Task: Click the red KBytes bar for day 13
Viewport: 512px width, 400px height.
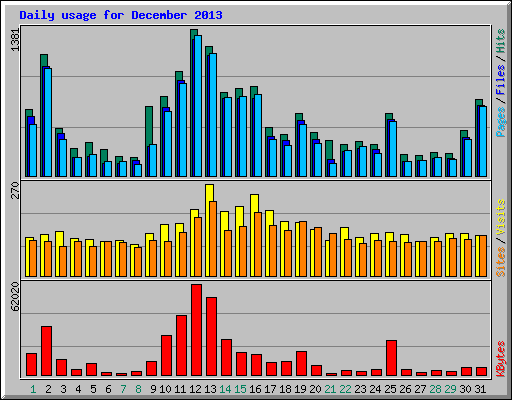Action: (211, 337)
